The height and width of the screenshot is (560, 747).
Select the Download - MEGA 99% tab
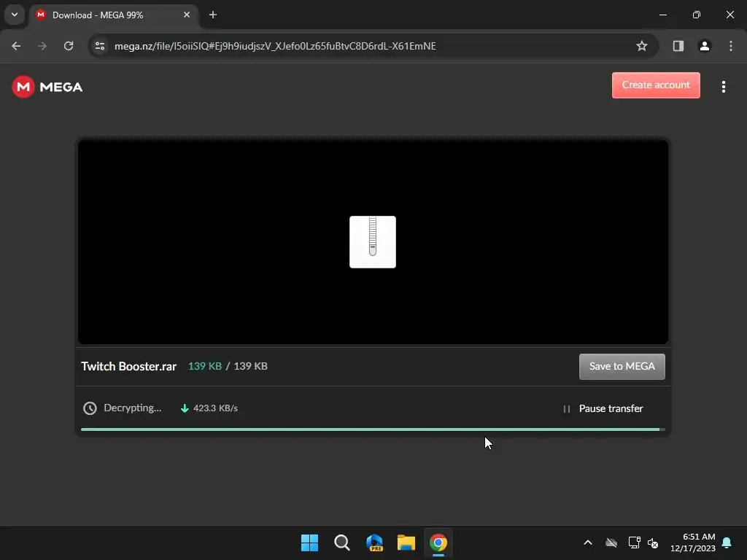click(x=115, y=15)
